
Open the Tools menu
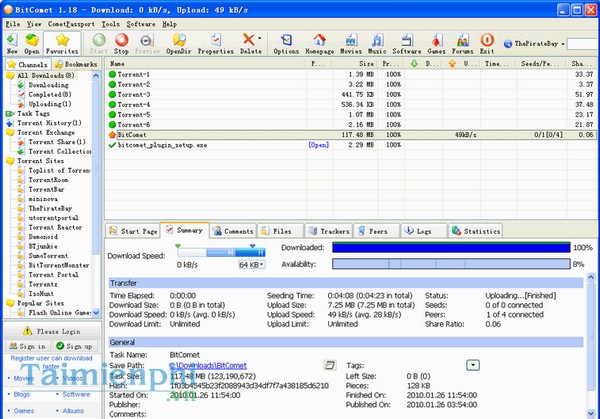111,24
